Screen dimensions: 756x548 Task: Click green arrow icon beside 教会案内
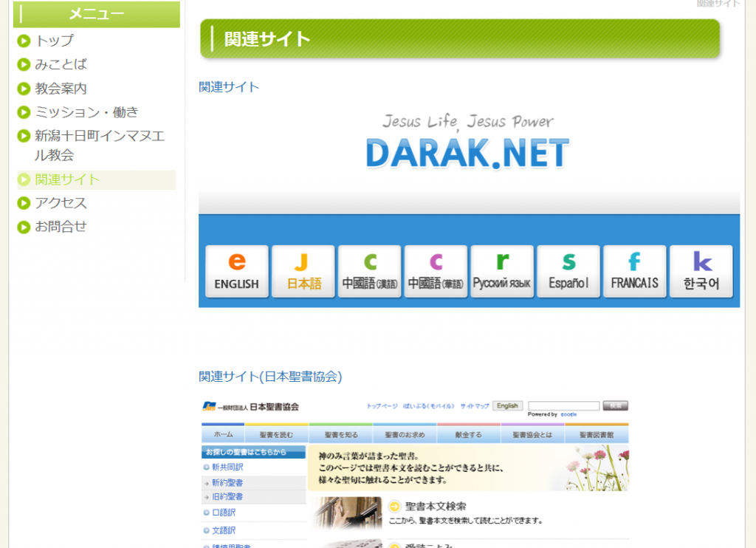tap(24, 89)
